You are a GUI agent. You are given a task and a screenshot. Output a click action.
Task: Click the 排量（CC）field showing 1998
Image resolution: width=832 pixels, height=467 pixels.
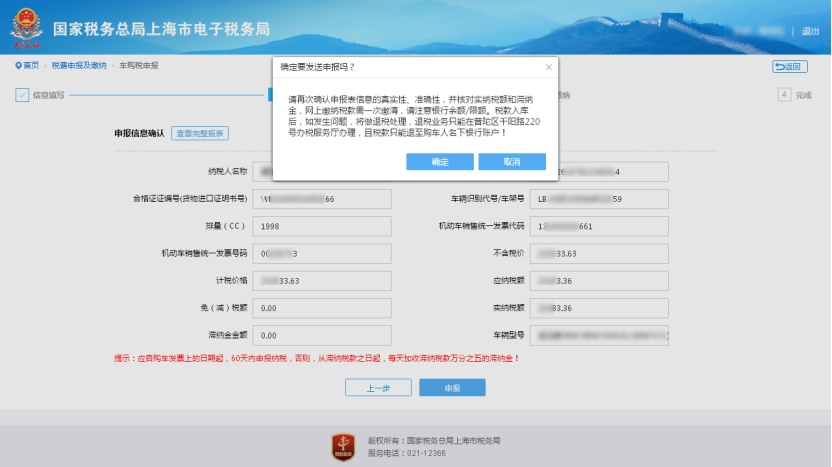coord(322,226)
